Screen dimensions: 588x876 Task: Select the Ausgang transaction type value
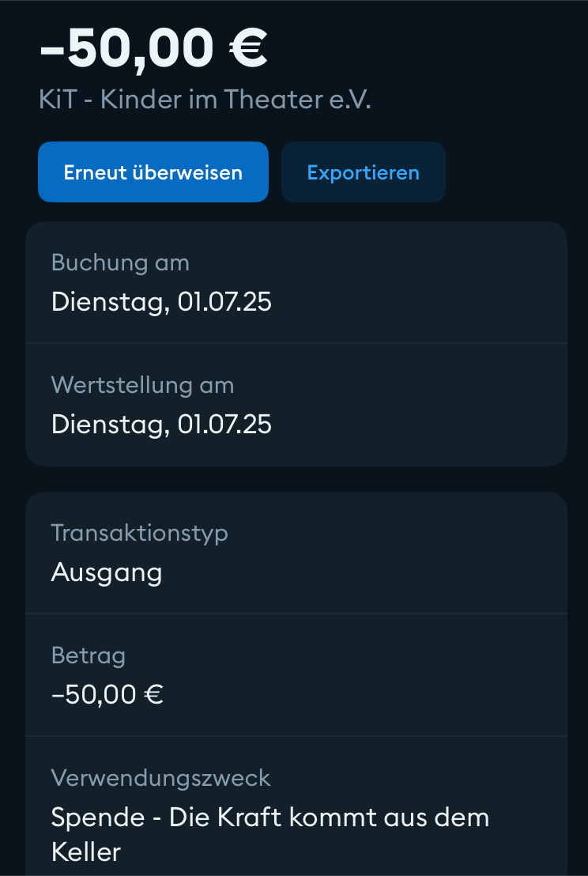coord(107,572)
